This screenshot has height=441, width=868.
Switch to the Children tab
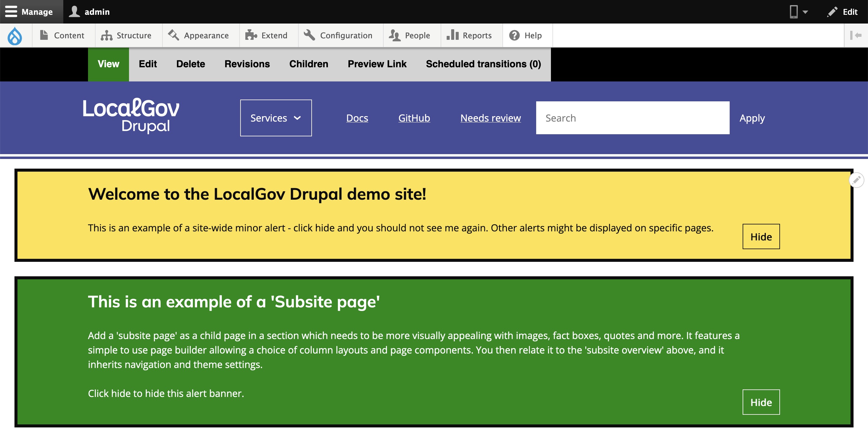[309, 64]
